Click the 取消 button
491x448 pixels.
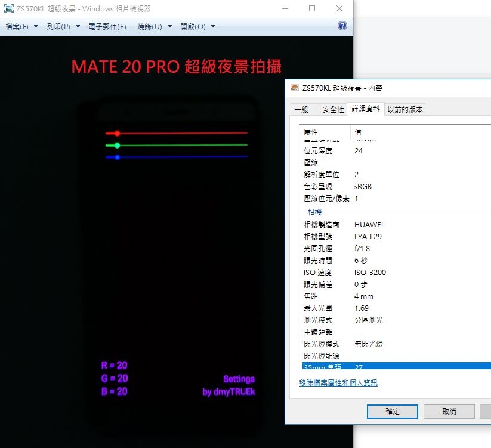coord(449,412)
